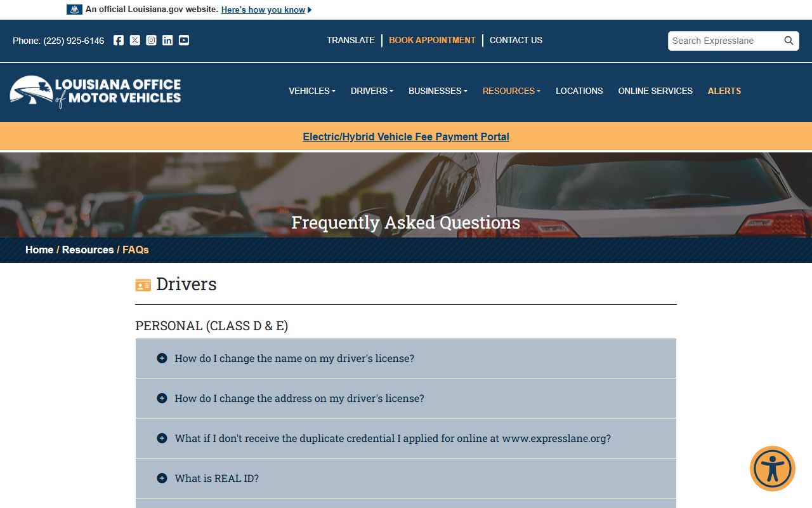Screen dimensions: 812x508
Task: Expand 'How do I change the name' FAQ
Action: point(406,358)
